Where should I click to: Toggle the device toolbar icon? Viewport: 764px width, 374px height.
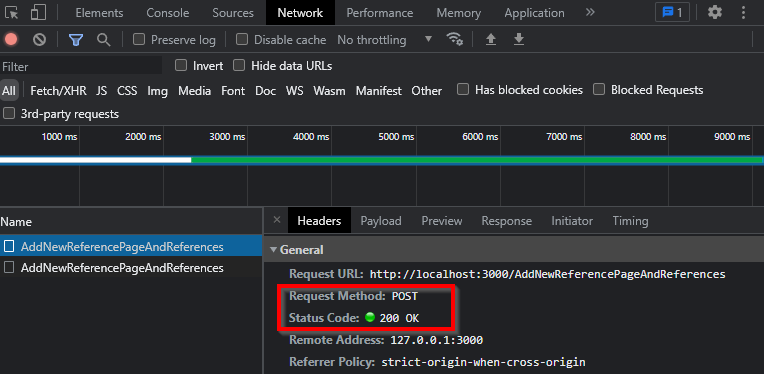(x=38, y=13)
